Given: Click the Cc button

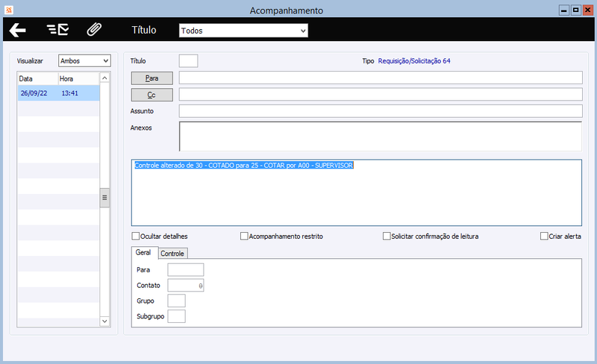Looking at the screenshot, I should click(x=152, y=95).
